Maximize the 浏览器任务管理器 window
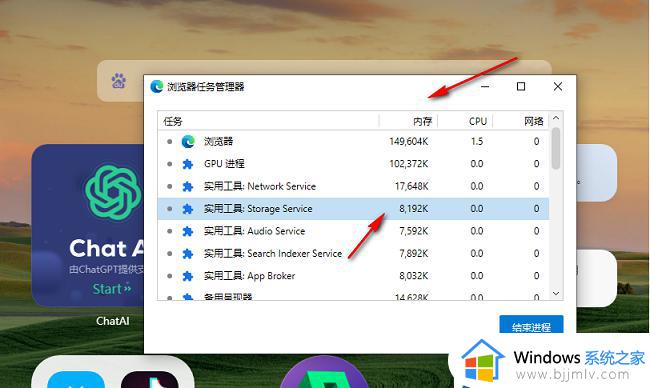 (x=521, y=87)
